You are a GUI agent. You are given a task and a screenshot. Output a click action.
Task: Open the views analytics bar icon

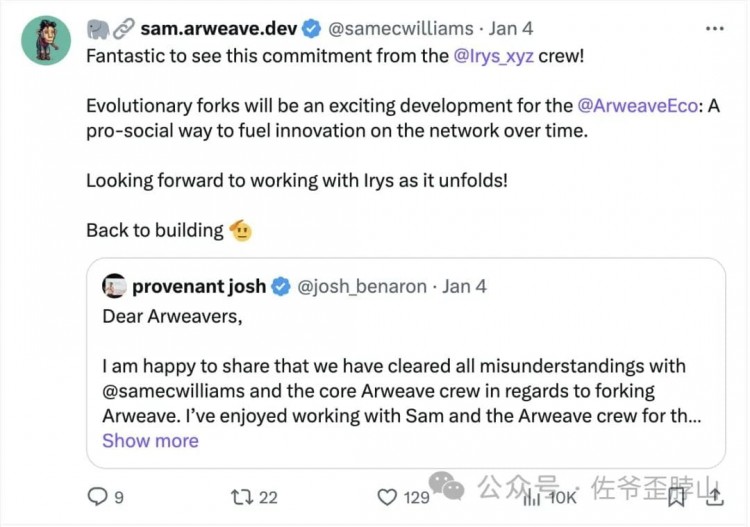coord(531,498)
